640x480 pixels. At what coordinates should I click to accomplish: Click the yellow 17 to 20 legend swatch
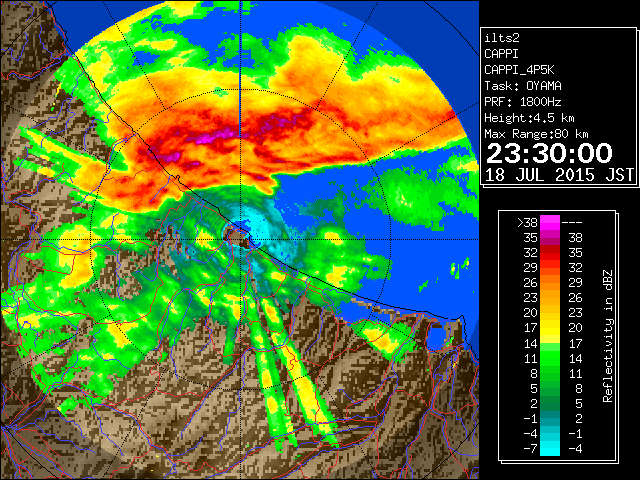pyautogui.click(x=550, y=328)
